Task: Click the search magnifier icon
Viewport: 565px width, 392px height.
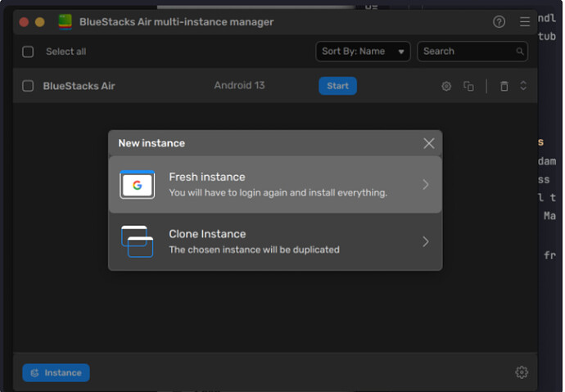Action: 520,52
